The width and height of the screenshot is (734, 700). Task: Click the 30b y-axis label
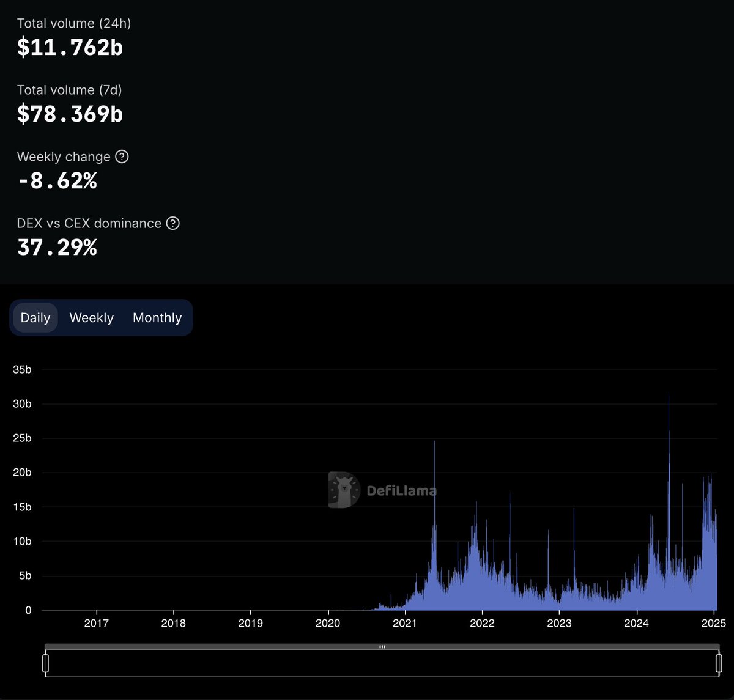(21, 404)
